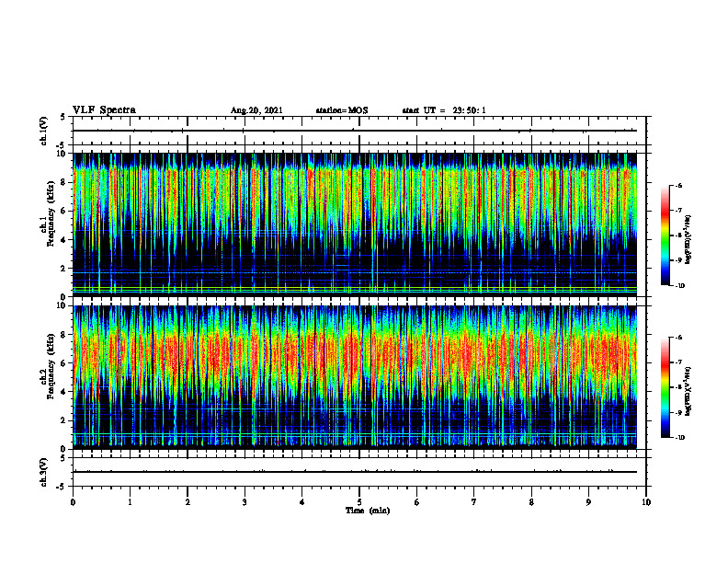Click time axis tick label "0"

tap(73, 502)
